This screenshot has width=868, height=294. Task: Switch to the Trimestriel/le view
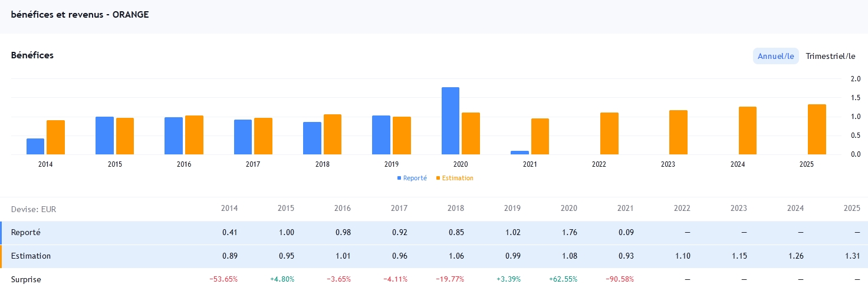coord(830,57)
